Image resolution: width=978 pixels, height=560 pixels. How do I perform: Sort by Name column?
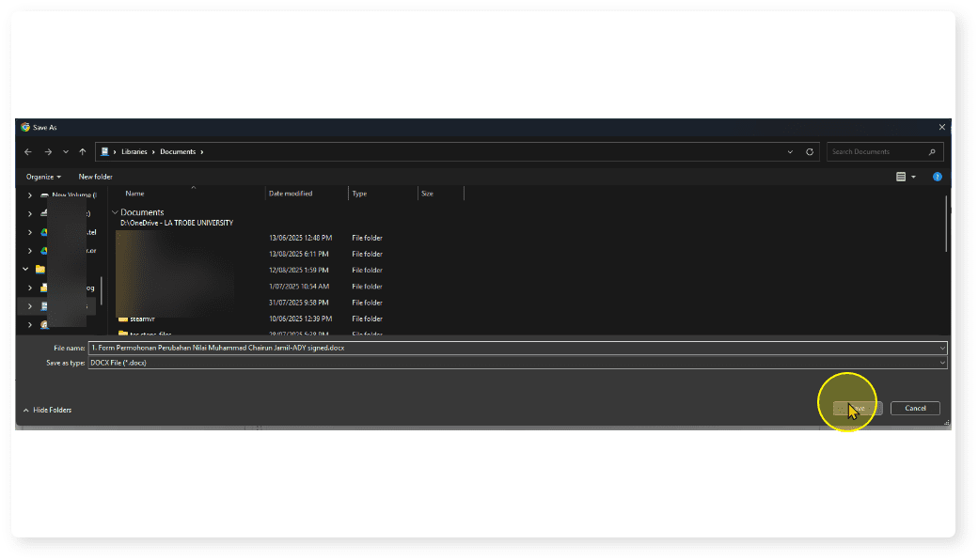pos(134,194)
